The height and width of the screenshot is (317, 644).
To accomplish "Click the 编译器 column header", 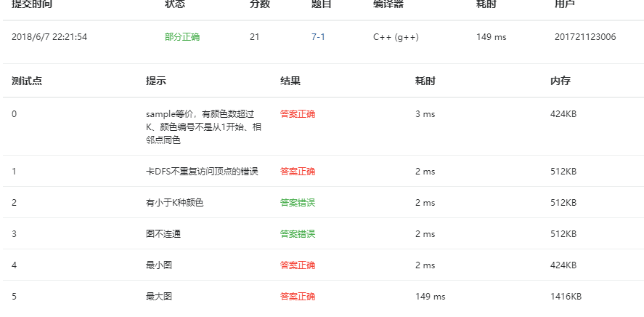I will (x=388, y=4).
